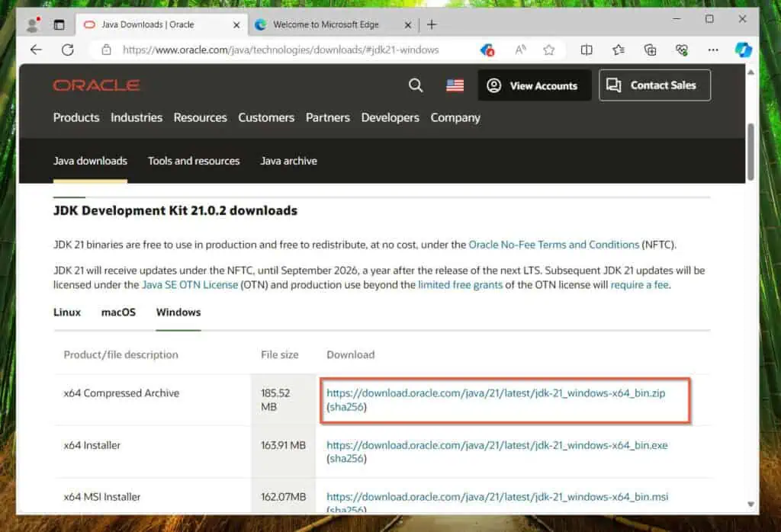Select the Linux downloads tab
The height and width of the screenshot is (532, 781).
67,312
